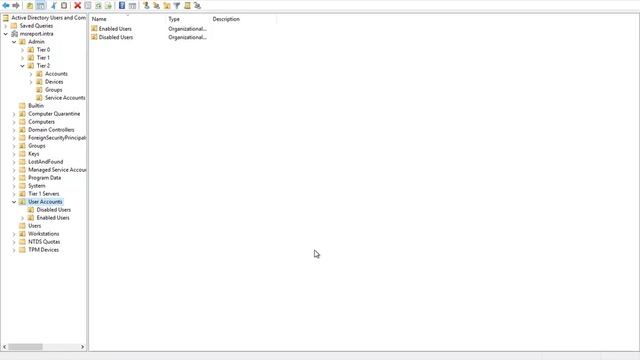Click the tree pane horizontal scrollbar thumb
Viewport: 640px width, 360px height.
25,347
